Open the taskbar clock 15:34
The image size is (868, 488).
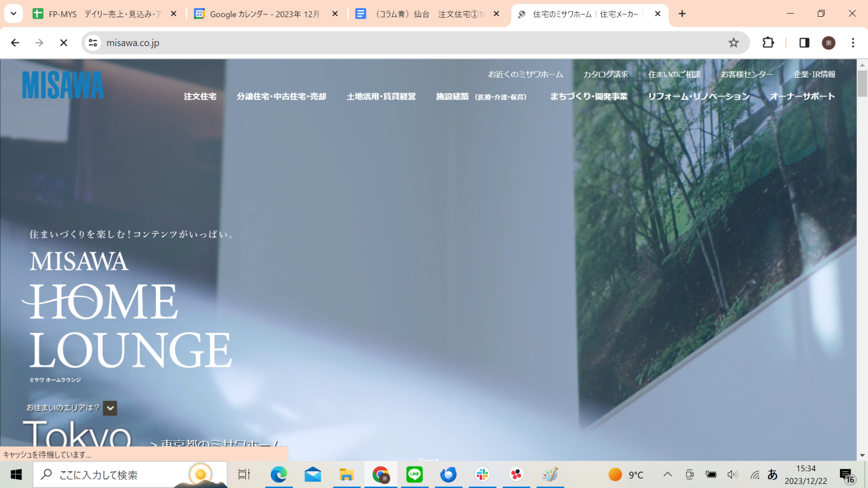(x=805, y=475)
